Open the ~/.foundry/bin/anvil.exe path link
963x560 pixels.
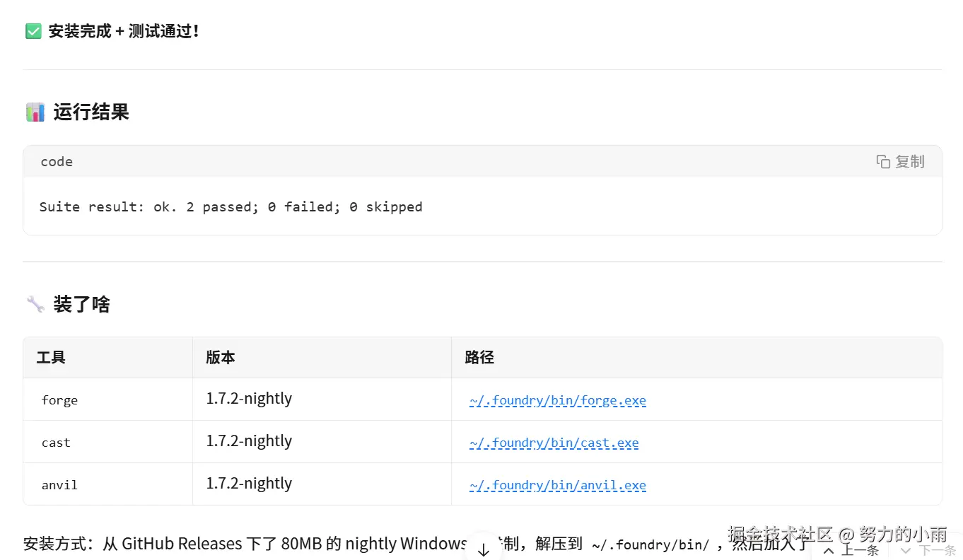click(557, 485)
